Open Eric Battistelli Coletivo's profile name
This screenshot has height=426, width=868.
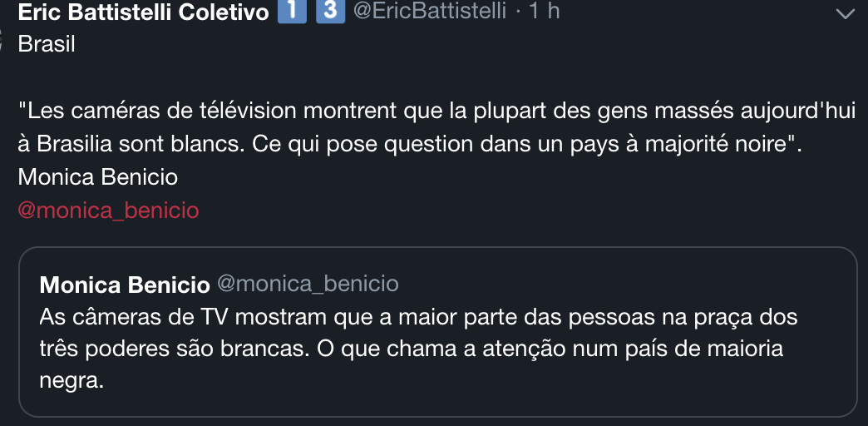[143, 12]
